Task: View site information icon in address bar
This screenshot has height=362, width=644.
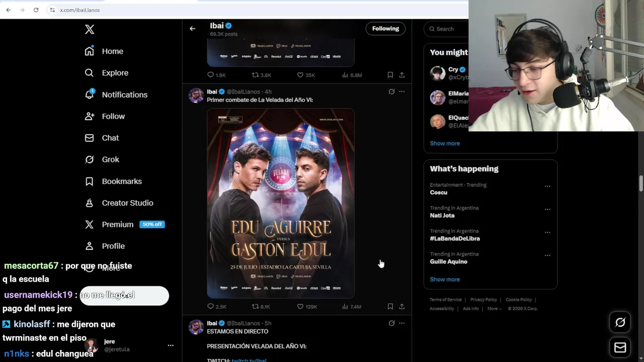Action: [x=52, y=10]
